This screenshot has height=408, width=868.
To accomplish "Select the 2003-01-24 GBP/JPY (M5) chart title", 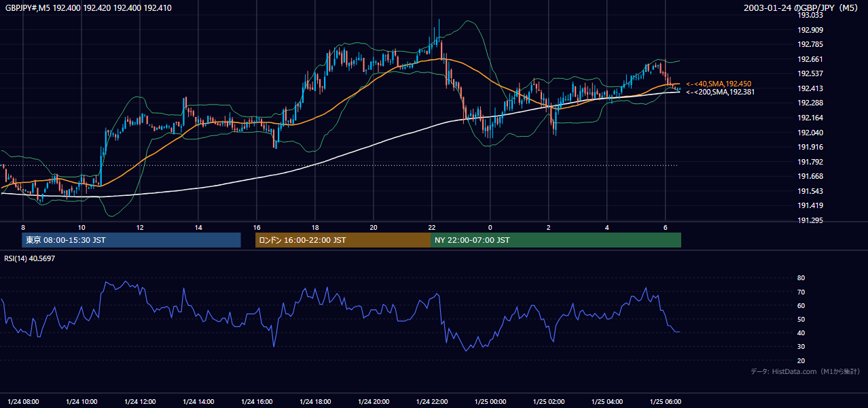I will [x=801, y=8].
